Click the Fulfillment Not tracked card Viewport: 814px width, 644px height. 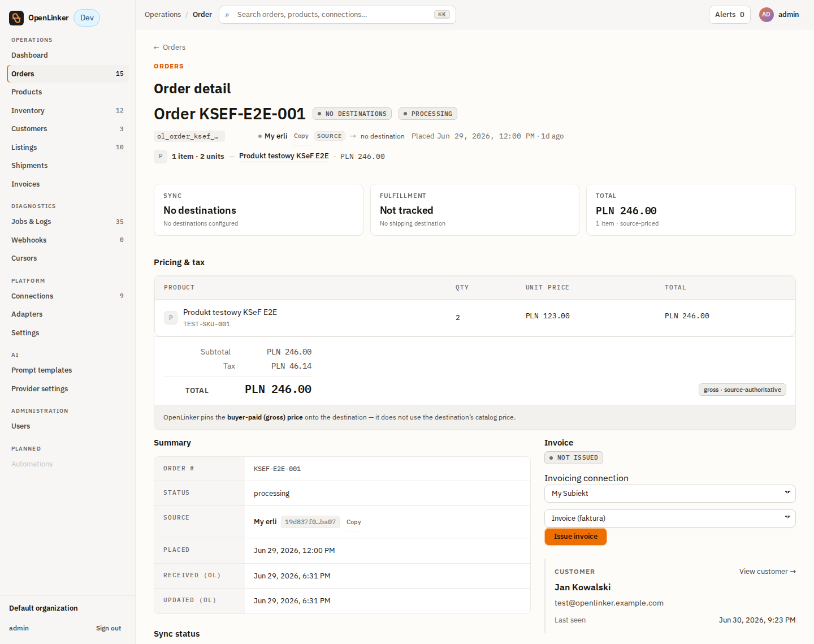(475, 210)
